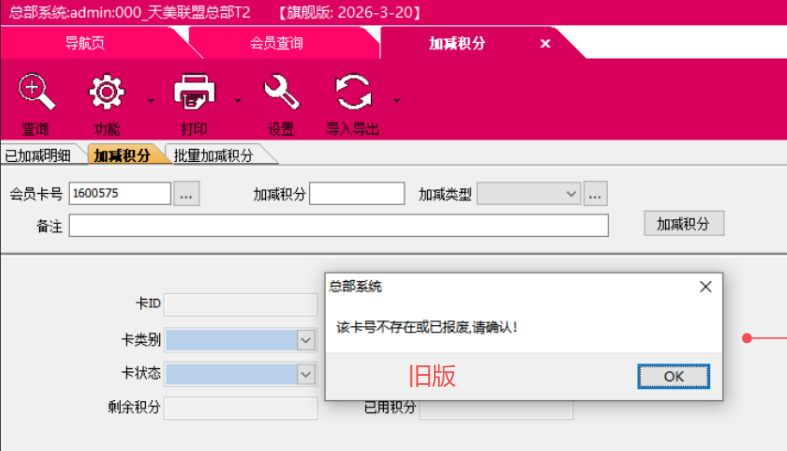The image size is (787, 451).
Task: Click the 打印 printer icon
Action: tap(194, 92)
